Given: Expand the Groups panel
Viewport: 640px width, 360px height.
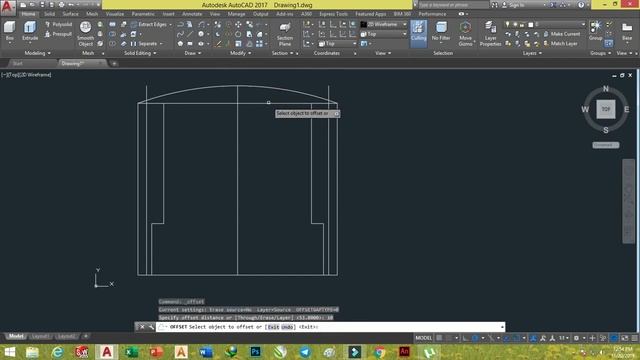Looking at the screenshot, I should point(600,53).
